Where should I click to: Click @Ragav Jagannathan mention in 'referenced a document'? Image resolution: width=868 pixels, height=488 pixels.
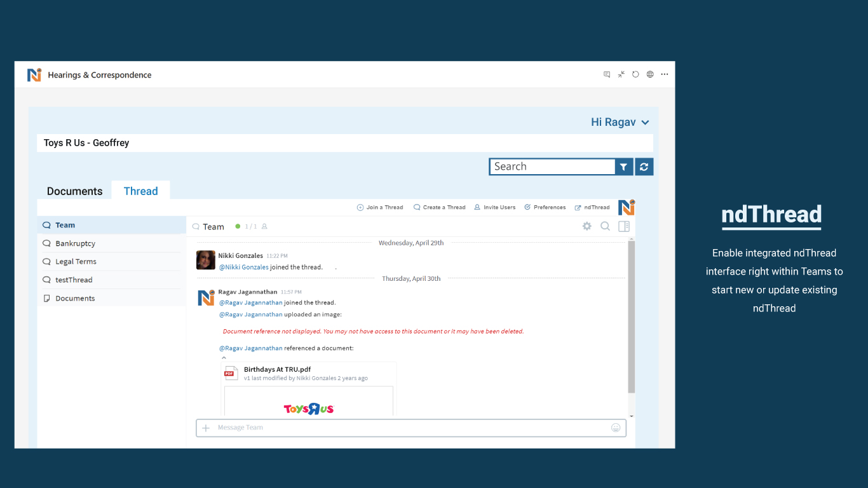tap(251, 348)
